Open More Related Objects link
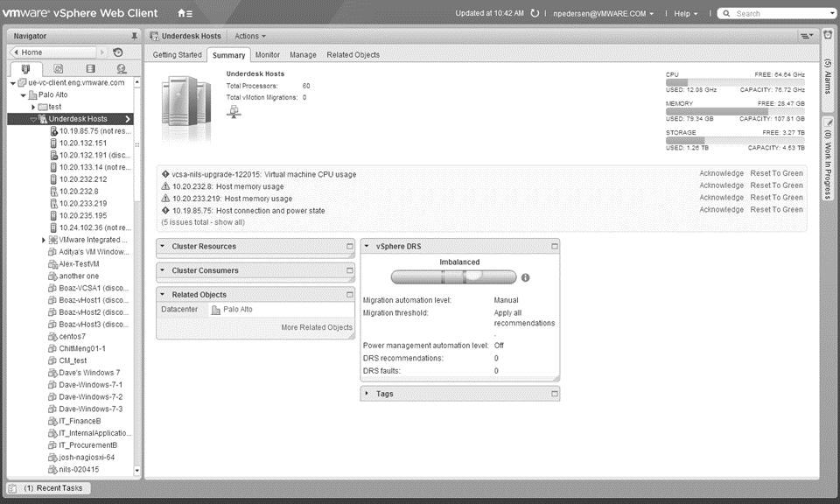This screenshot has width=840, height=504. click(317, 327)
